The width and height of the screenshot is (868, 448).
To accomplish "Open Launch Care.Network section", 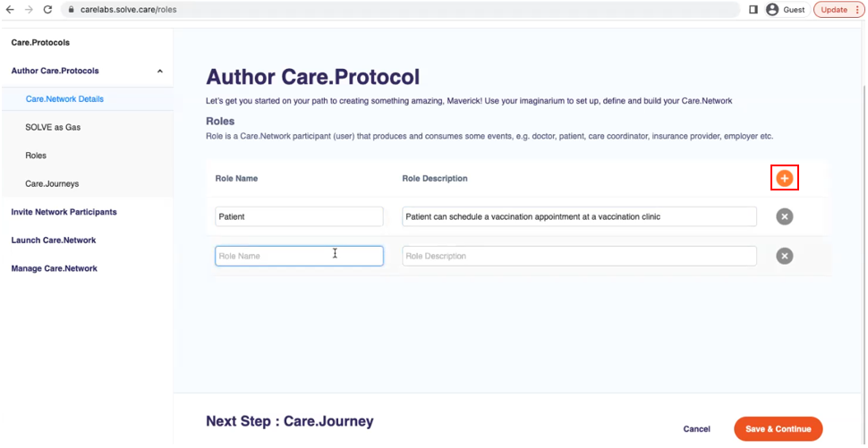I will [53, 240].
